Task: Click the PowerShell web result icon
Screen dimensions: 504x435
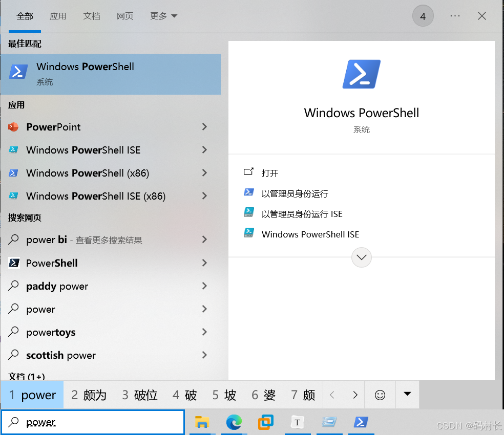Action: pyautogui.click(x=14, y=263)
